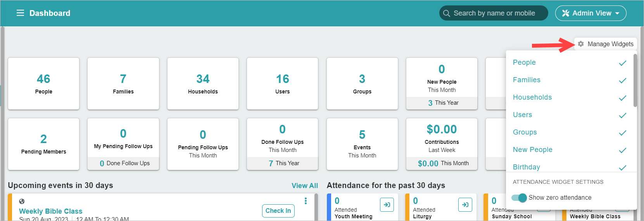Select Families in widget list
The width and height of the screenshot is (644, 221).
tap(527, 80)
